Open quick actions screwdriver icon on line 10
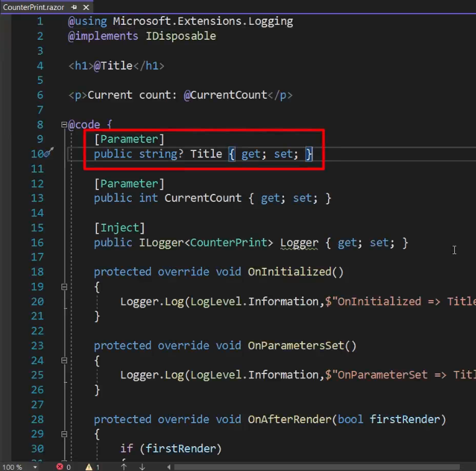 click(x=49, y=152)
